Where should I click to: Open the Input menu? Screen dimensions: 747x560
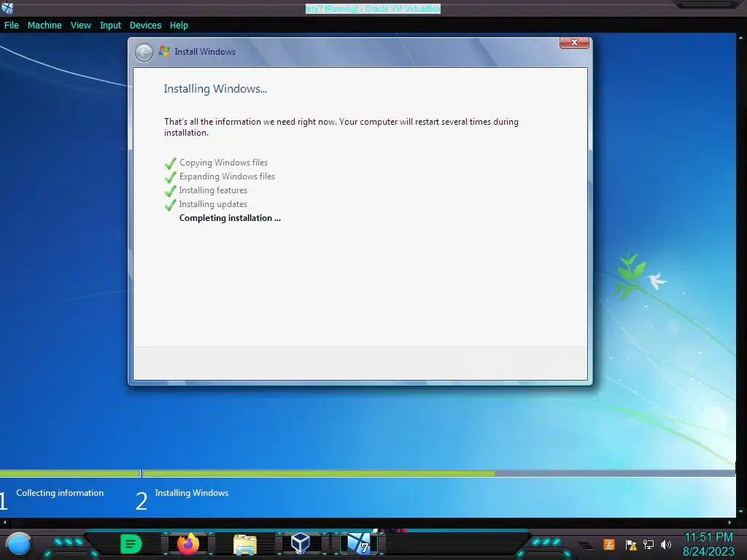(x=110, y=26)
